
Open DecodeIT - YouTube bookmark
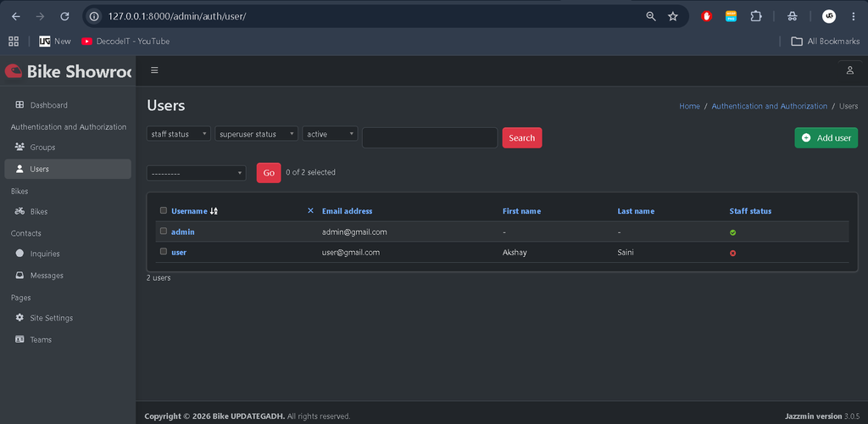(125, 41)
